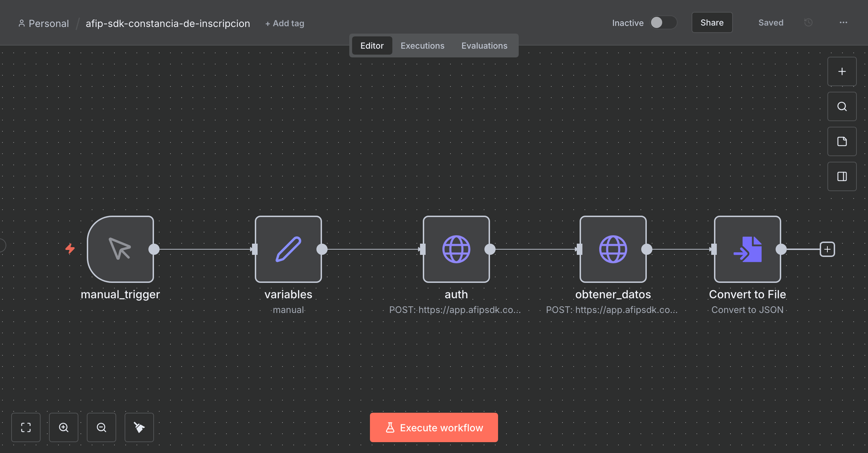
Task: Add a sticky note to canvas
Action: click(842, 141)
